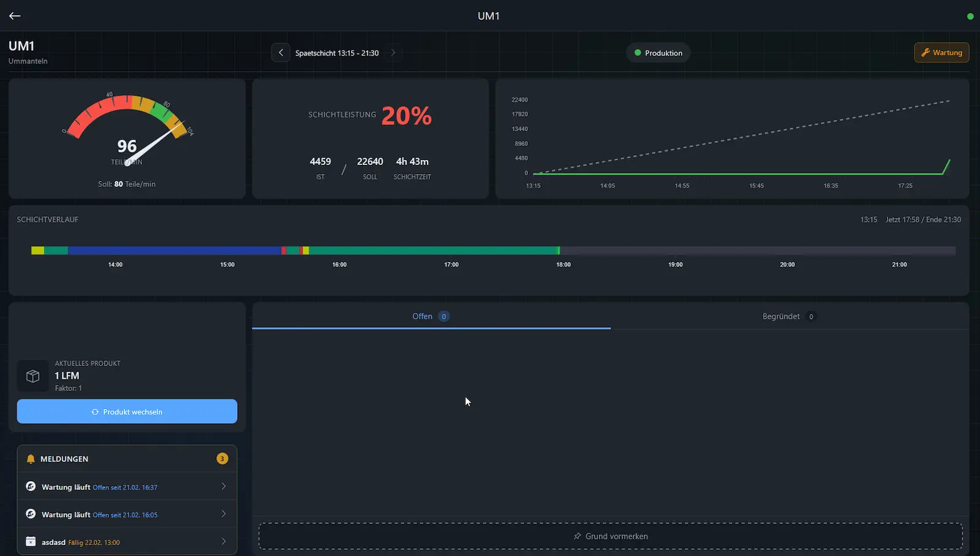
Task: Expand the 'Wartung läuft 16:05' message chevron
Action: (x=224, y=514)
